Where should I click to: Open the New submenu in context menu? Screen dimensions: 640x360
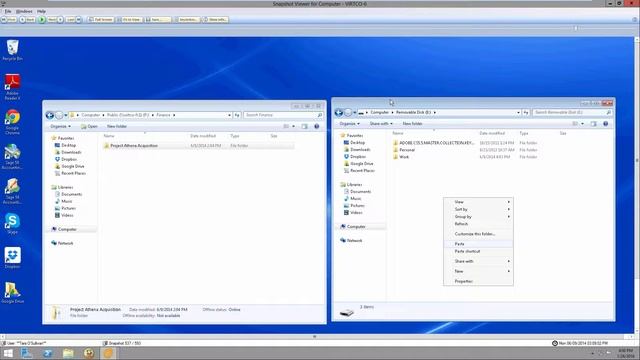pos(478,271)
